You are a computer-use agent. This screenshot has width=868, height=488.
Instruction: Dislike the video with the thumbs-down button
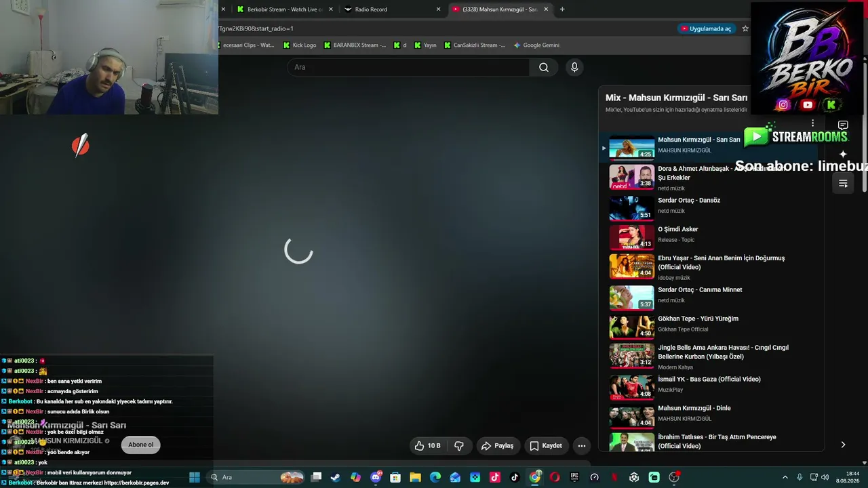point(459,446)
